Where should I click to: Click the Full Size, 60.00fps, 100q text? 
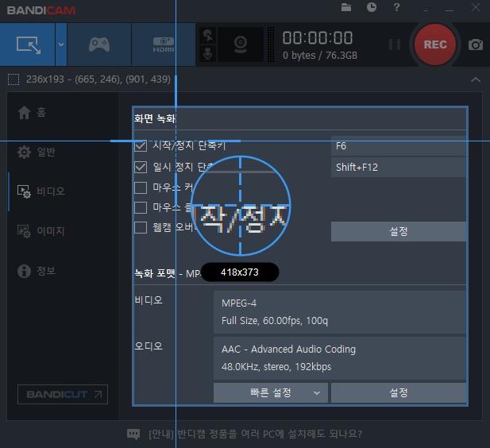[x=275, y=321]
